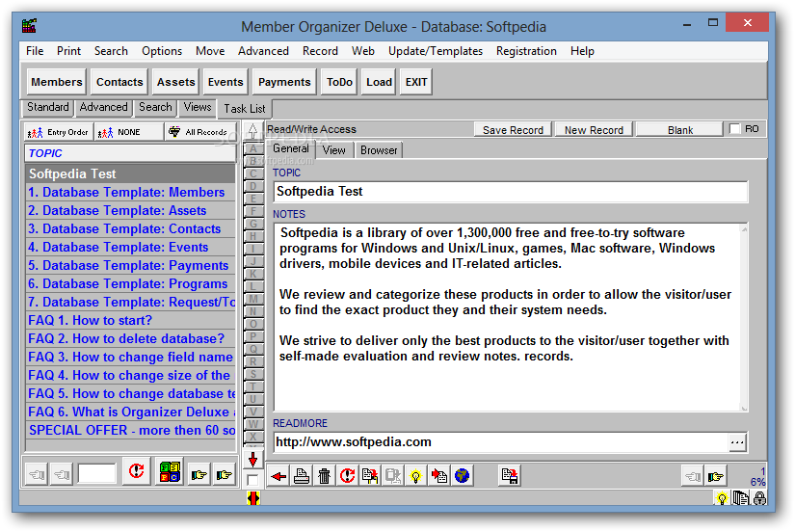The height and width of the screenshot is (532, 795).
Task: Click the red refresh icon in record toolbar
Action: click(347, 476)
